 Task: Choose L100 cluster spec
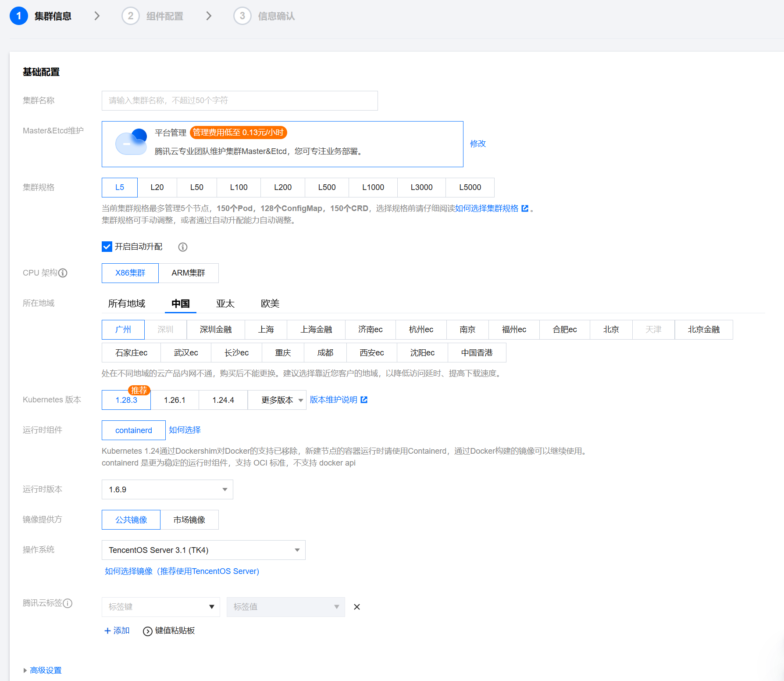(239, 187)
